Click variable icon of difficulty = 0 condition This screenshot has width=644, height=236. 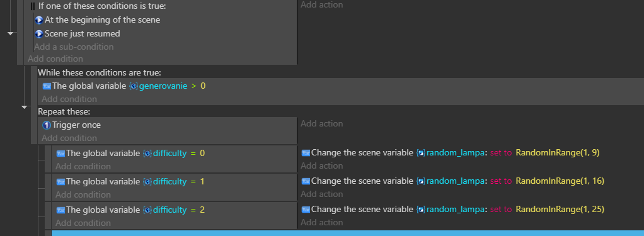pos(60,154)
